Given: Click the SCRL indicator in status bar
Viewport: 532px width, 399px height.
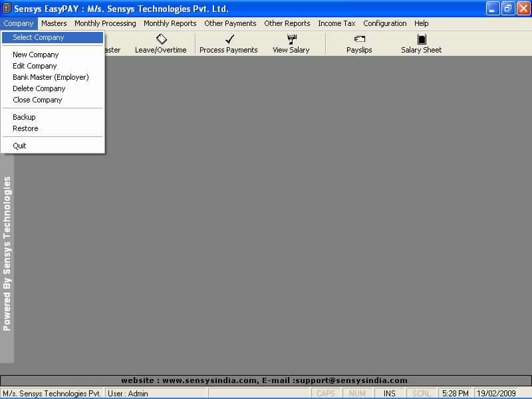Looking at the screenshot, I should (422, 393).
